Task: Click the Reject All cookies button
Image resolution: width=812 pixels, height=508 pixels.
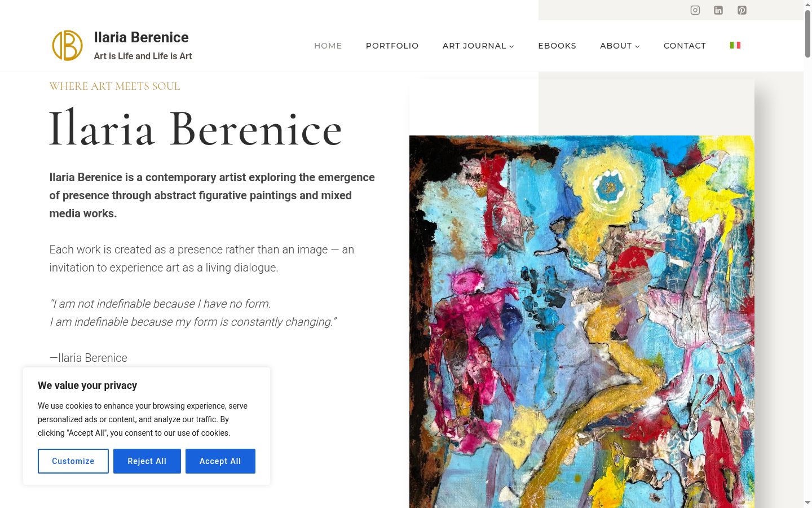Action: (147, 461)
